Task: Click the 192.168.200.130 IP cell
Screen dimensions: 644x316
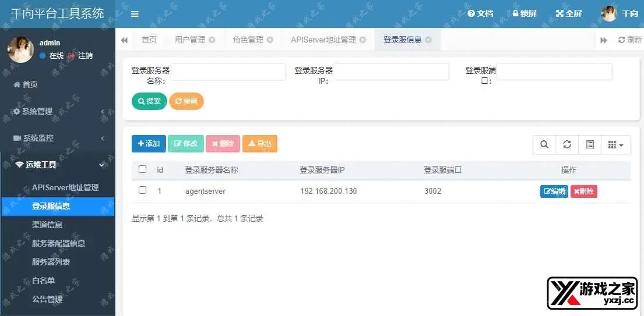Action: [x=329, y=191]
